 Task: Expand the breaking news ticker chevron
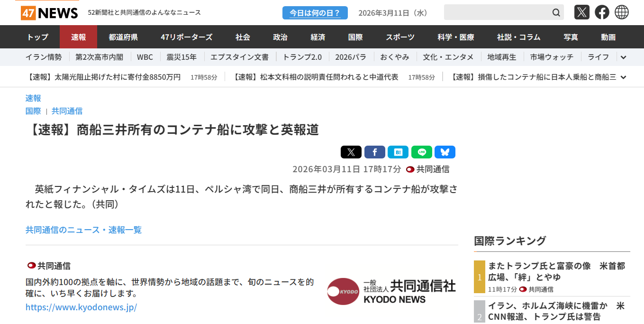(623, 77)
